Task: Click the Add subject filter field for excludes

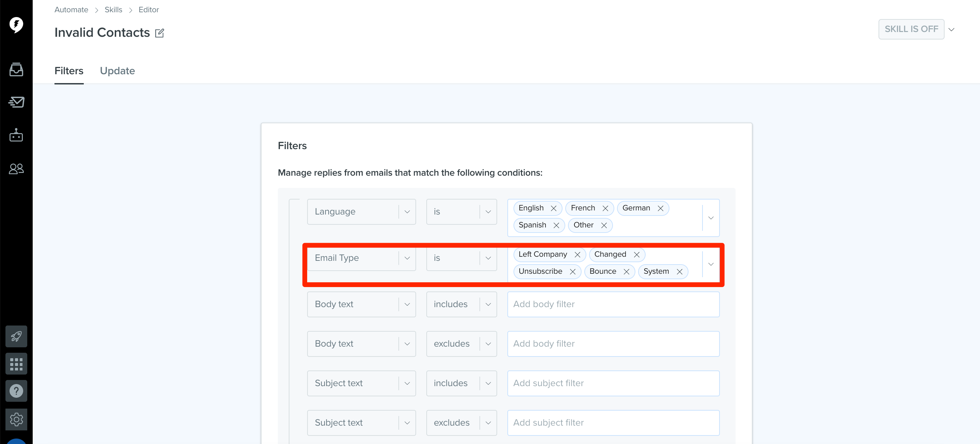Action: point(613,423)
